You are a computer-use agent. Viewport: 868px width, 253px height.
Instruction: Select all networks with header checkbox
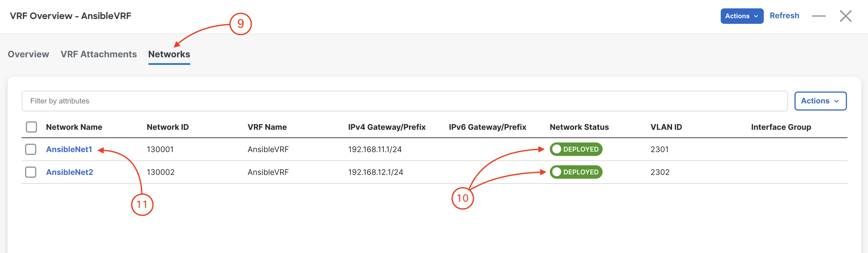coord(31,127)
